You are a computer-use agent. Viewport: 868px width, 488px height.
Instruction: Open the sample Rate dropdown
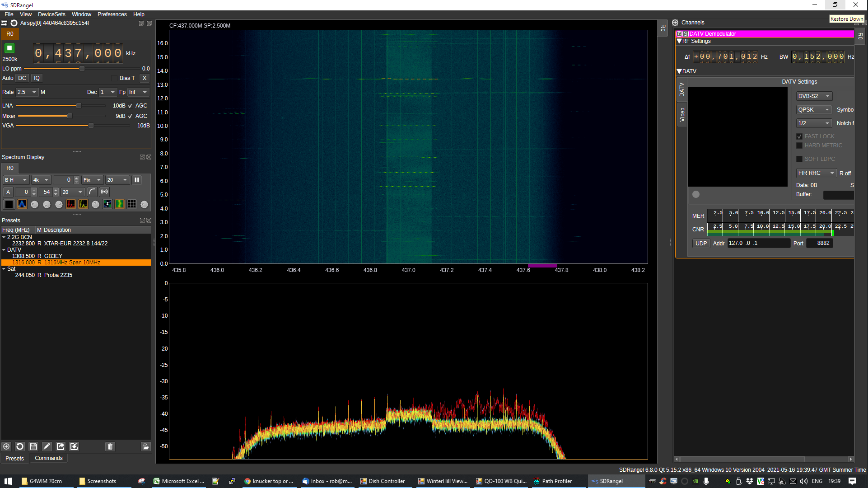tap(27, 92)
